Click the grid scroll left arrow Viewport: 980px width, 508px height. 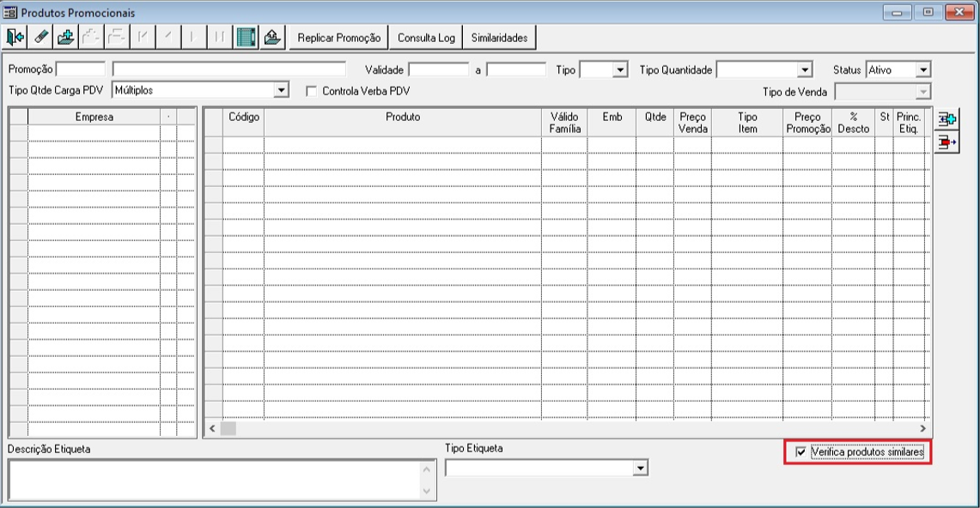coord(212,429)
